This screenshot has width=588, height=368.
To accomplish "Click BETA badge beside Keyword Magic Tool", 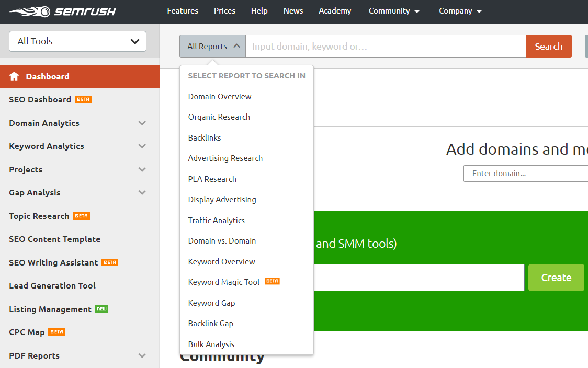I will [272, 281].
